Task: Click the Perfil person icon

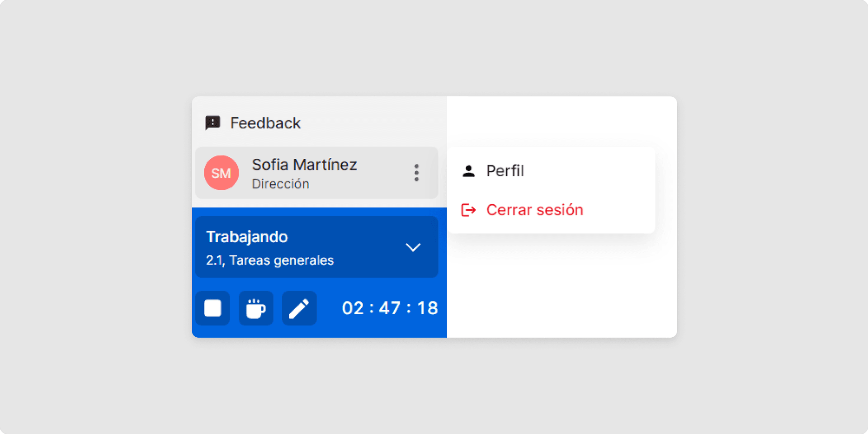Action: (x=469, y=171)
